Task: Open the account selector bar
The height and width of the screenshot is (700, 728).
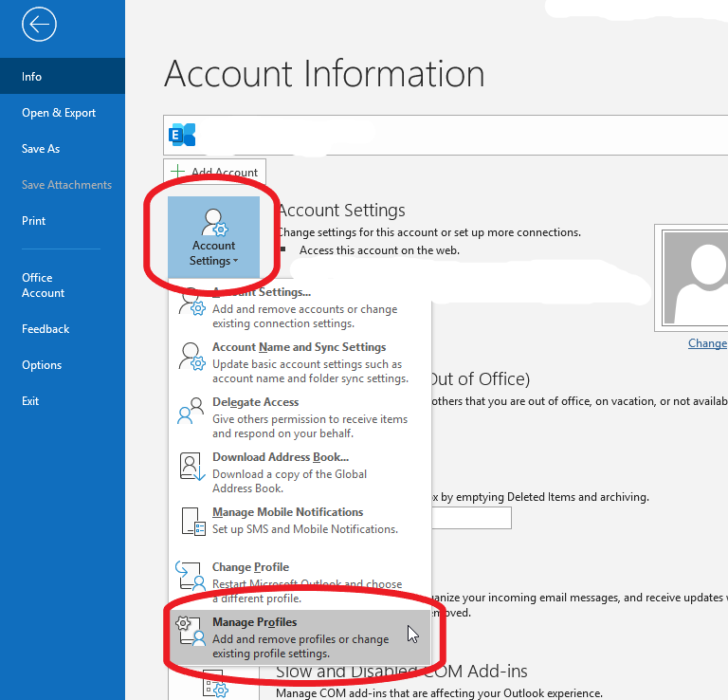Action: [446, 135]
